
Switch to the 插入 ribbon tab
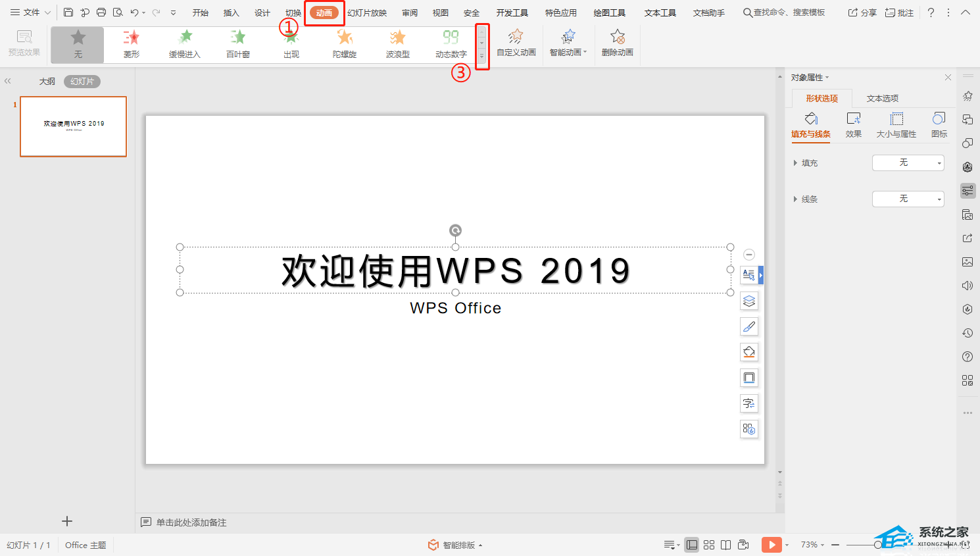coord(232,13)
